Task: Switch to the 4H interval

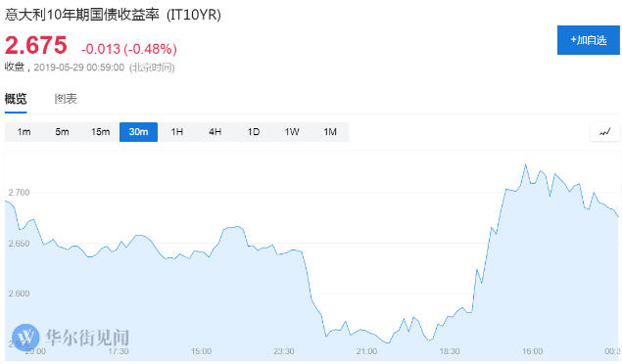Action: coord(215,132)
